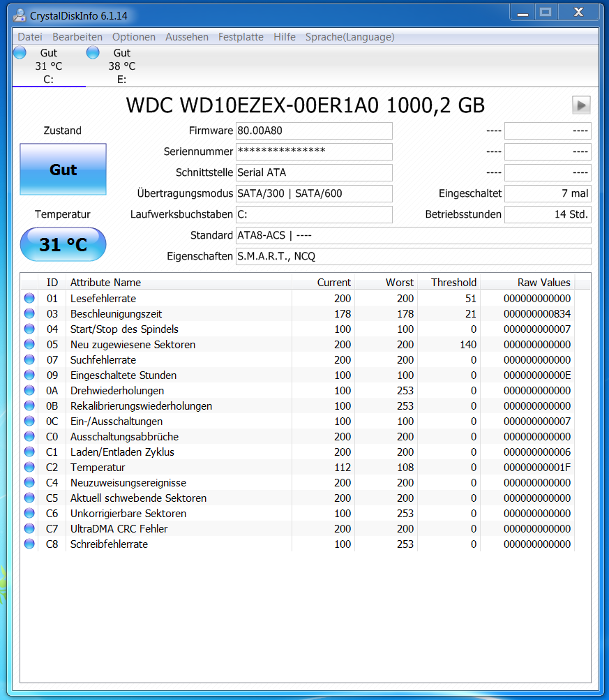
Task: Switch to drive C: tab at 31 °C
Action: 49,66
